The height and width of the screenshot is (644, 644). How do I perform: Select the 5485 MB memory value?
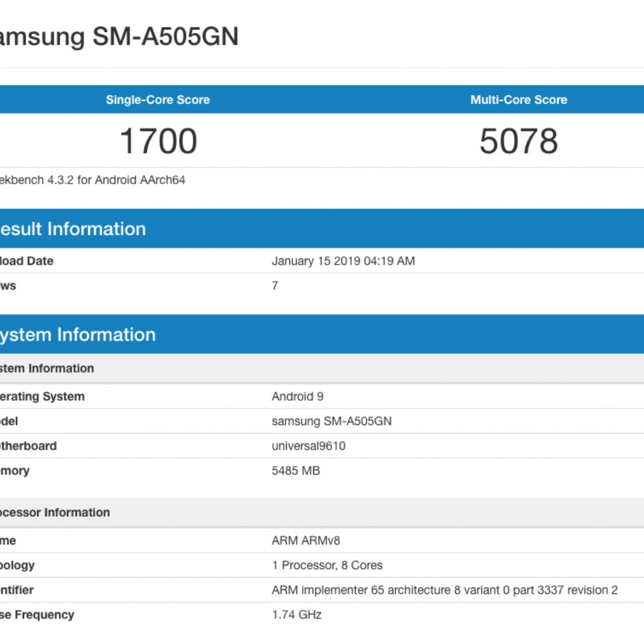(296, 471)
